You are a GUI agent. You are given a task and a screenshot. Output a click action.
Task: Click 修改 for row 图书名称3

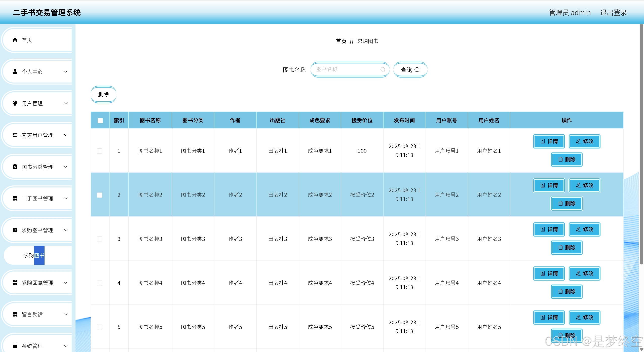click(584, 229)
